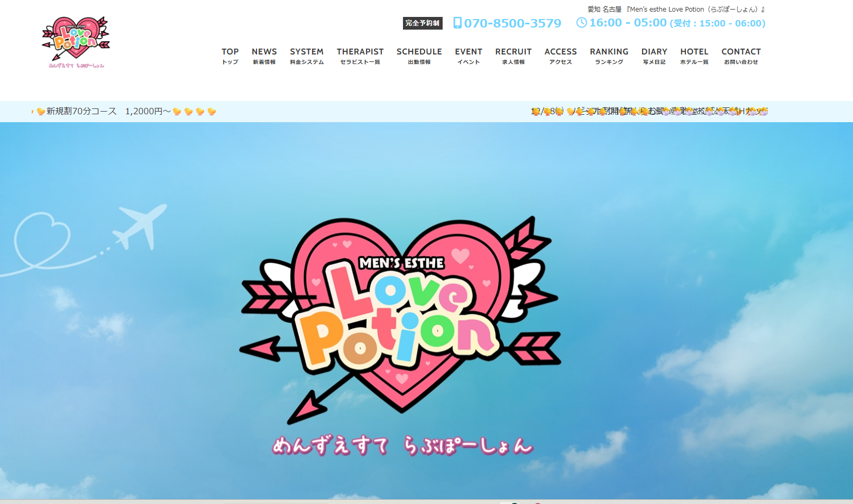Call the number 070-8500-3579

[512, 23]
